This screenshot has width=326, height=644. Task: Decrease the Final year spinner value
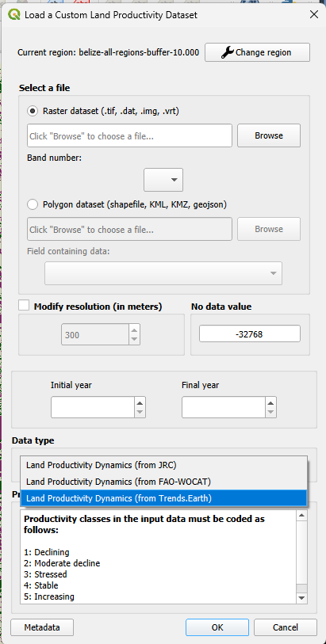coord(270,413)
